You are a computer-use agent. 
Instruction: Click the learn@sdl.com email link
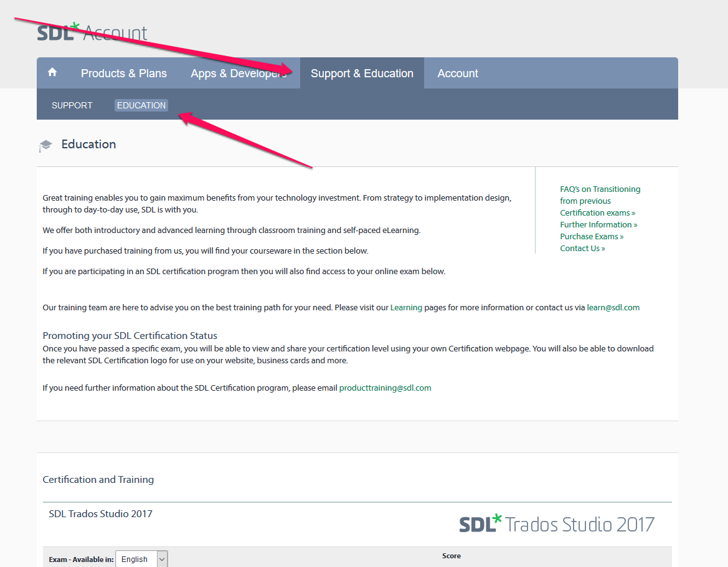(x=613, y=307)
